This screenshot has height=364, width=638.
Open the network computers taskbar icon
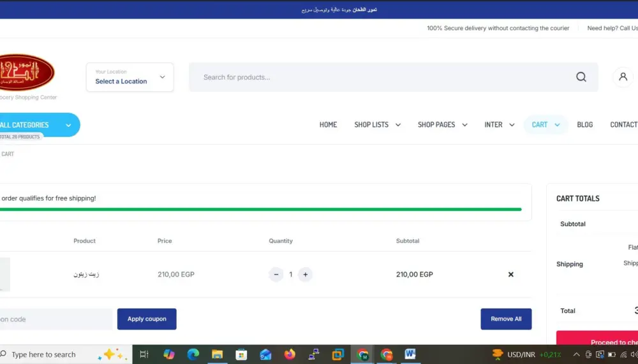tap(314, 354)
